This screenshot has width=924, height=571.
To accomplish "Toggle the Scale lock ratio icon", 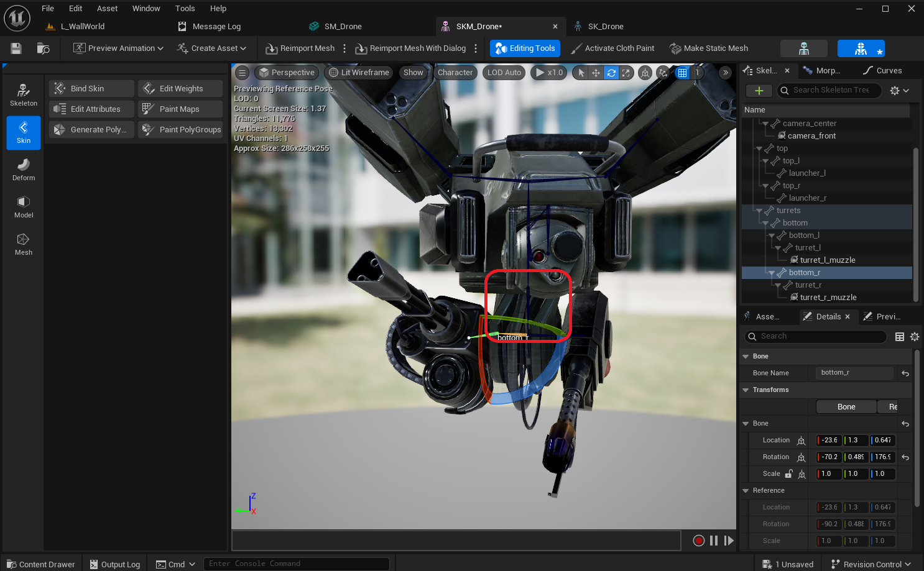I will (x=789, y=474).
